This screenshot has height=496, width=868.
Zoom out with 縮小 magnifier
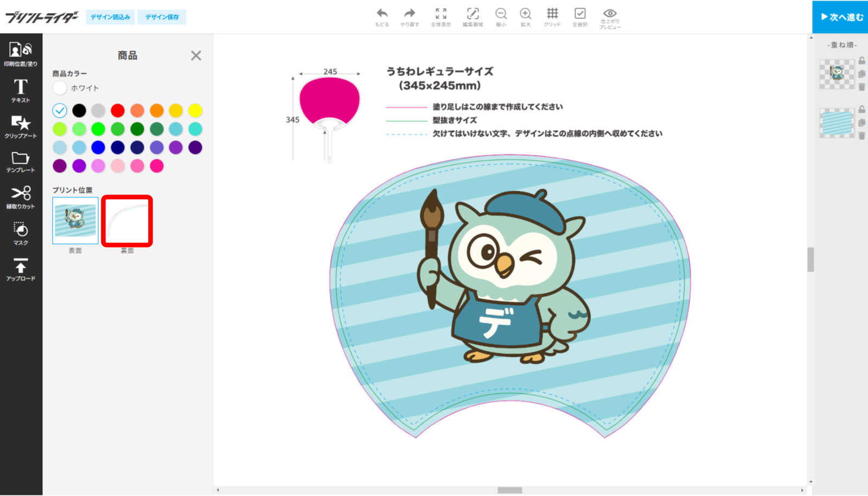coord(501,17)
